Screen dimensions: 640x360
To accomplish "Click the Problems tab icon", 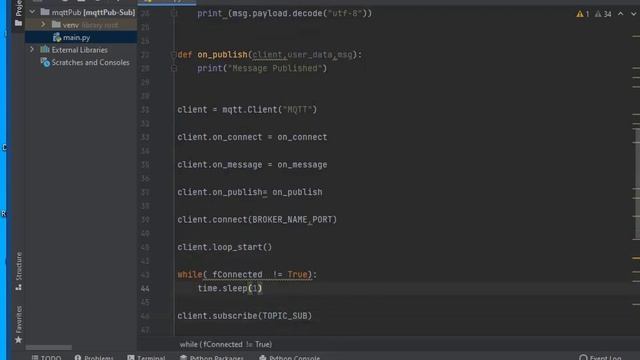I will pos(78,358).
